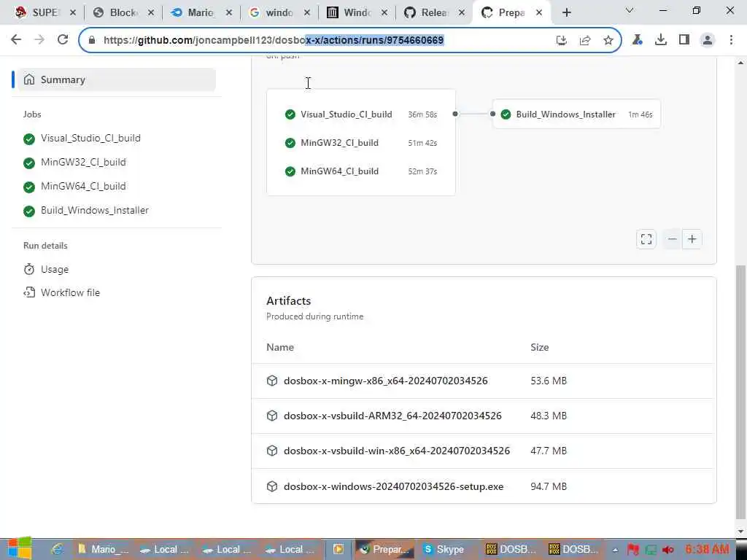The image size is (747, 560).
Task: Close the current Prepa tab
Action: click(x=539, y=13)
